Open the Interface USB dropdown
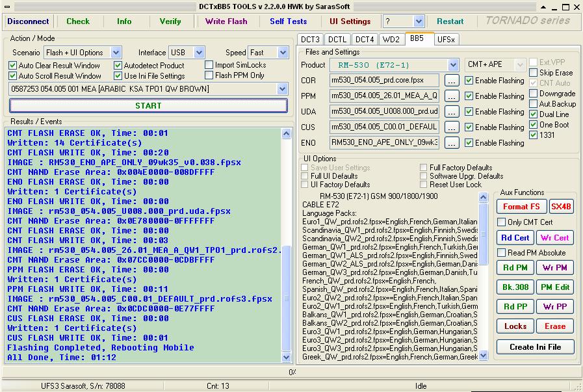Viewport: 583px width, 392px height. pos(199,53)
